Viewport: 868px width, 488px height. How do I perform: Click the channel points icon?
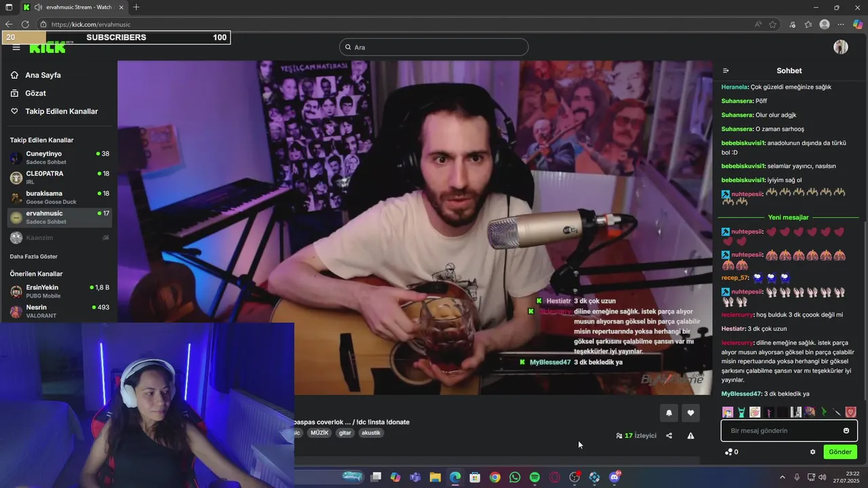(x=728, y=452)
